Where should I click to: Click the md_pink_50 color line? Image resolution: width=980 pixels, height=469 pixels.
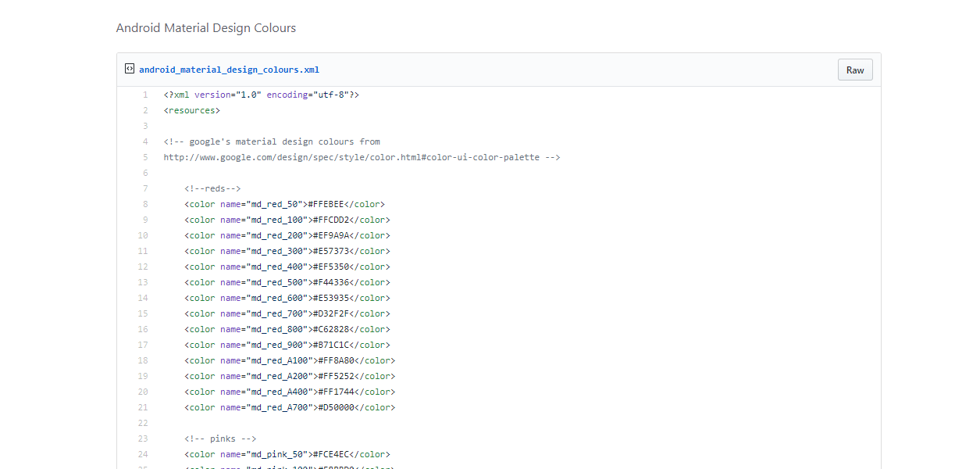tap(287, 454)
